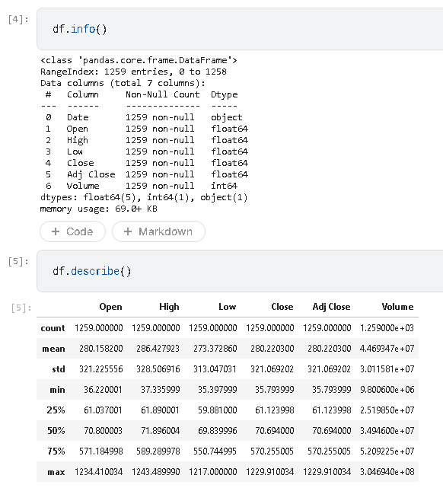Click the High column header in describe table

pos(169,307)
